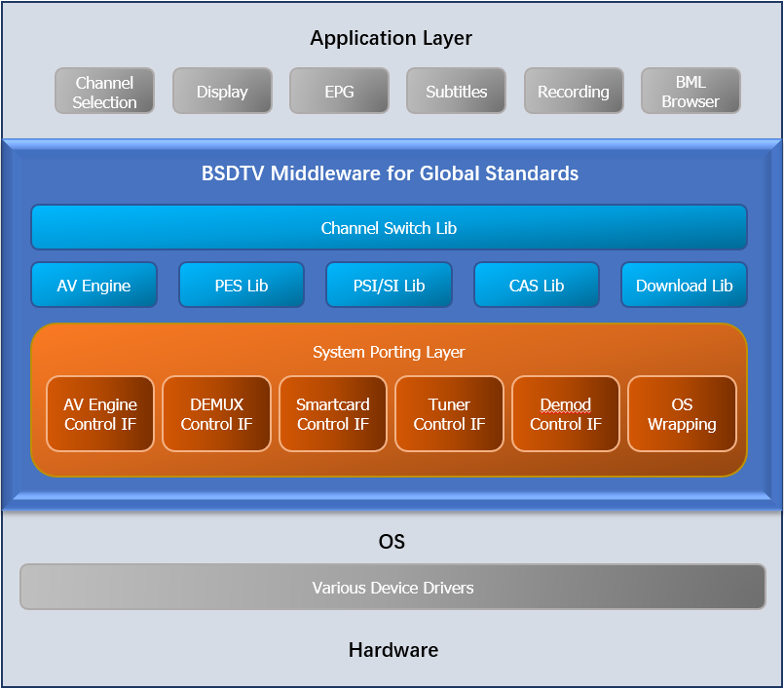Select the Subtitles block
Image resolution: width=784 pixels, height=689 pixels.
[x=456, y=92]
